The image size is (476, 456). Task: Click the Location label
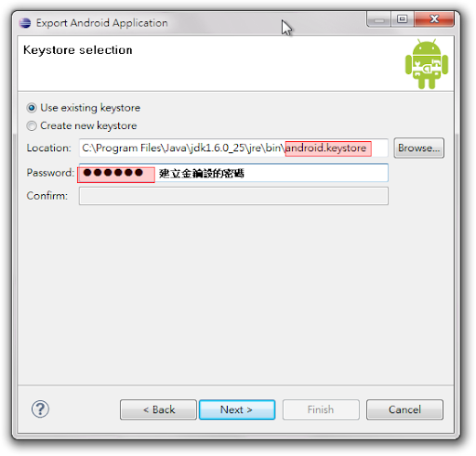pyautogui.click(x=49, y=148)
